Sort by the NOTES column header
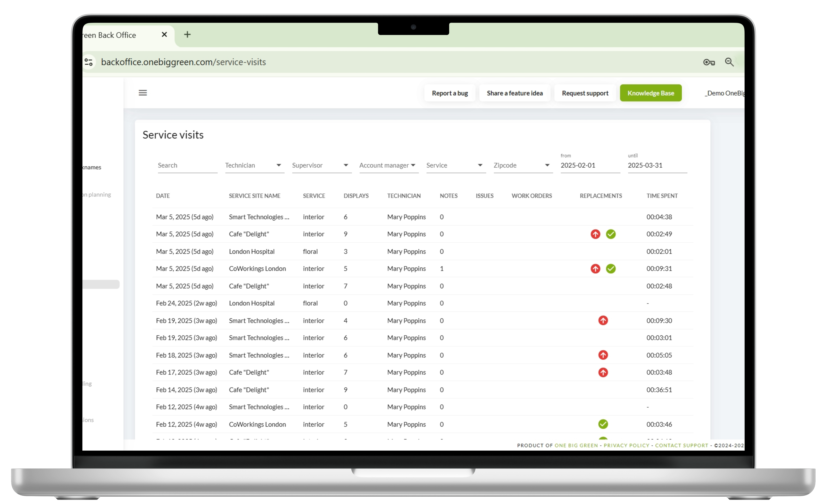The image size is (825, 504). click(x=448, y=196)
